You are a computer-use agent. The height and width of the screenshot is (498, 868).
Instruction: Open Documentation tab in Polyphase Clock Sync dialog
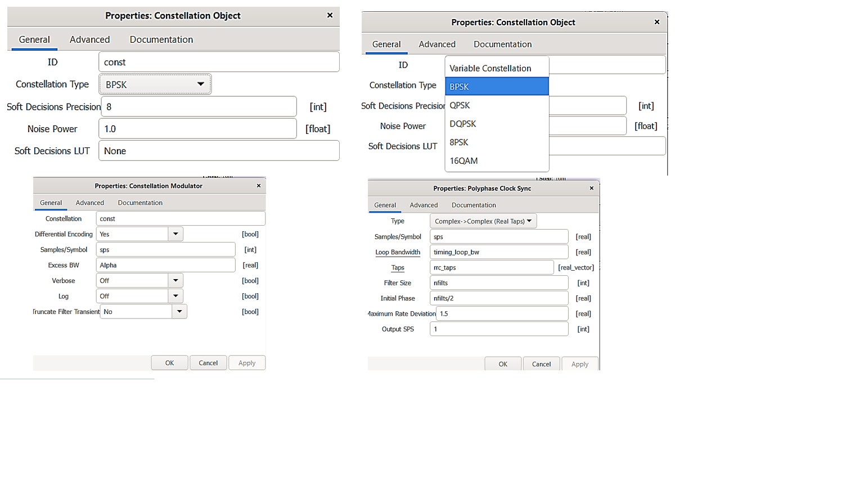tap(474, 205)
